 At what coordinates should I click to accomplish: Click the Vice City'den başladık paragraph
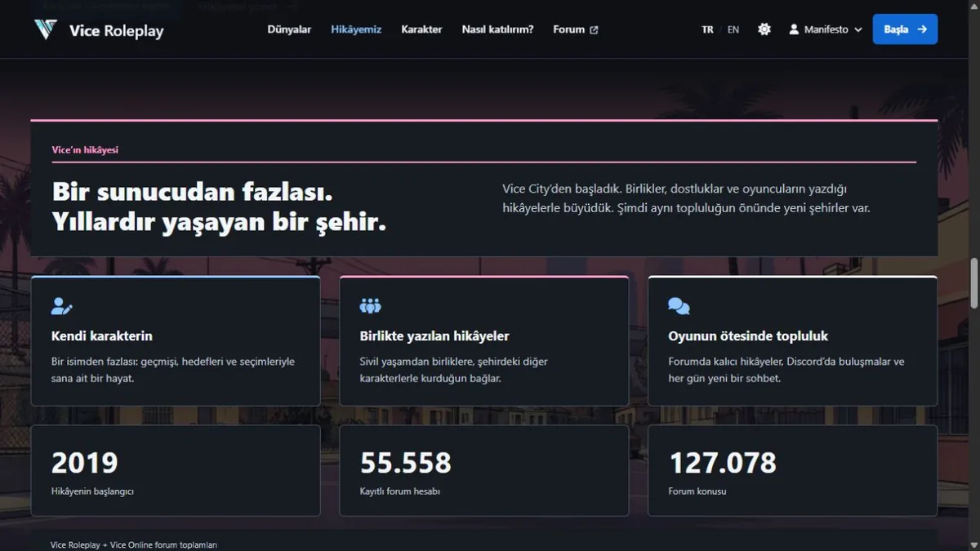pyautogui.click(x=687, y=198)
